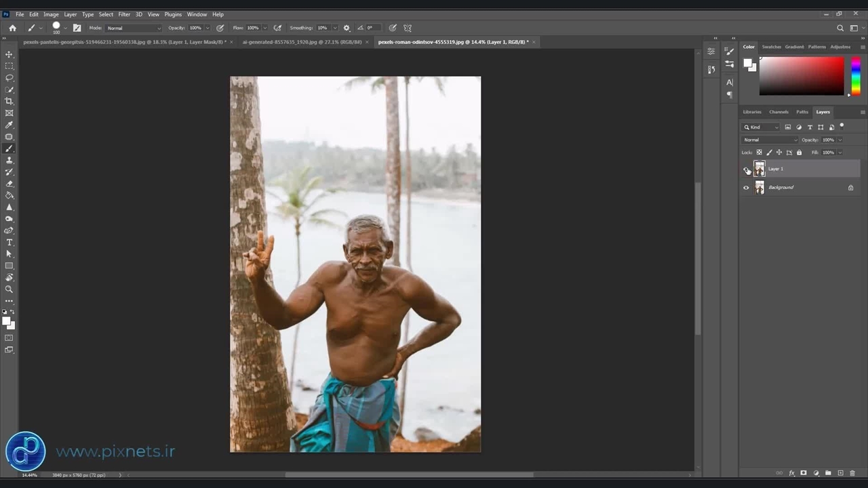This screenshot has width=868, height=488.
Task: Select the Move tool
Action: [9, 54]
